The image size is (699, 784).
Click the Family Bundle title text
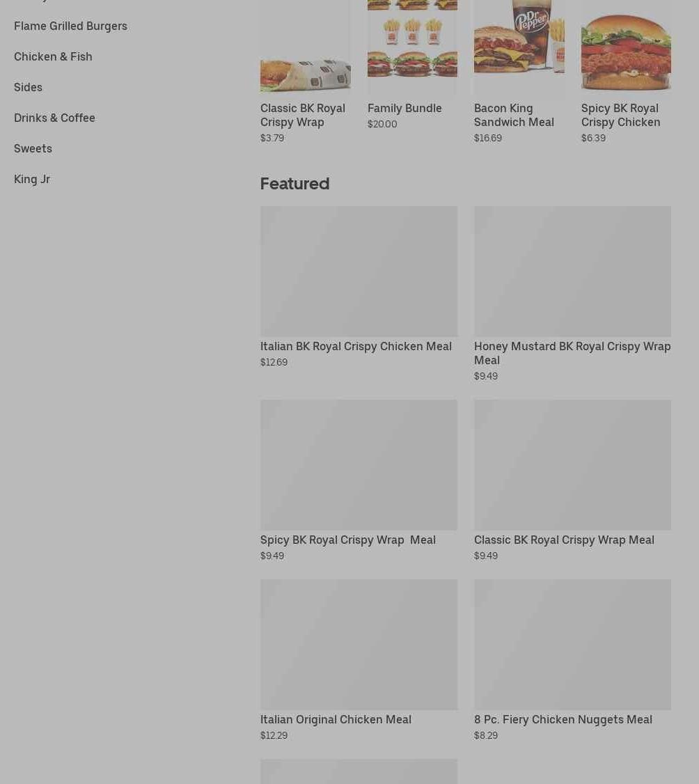click(405, 109)
